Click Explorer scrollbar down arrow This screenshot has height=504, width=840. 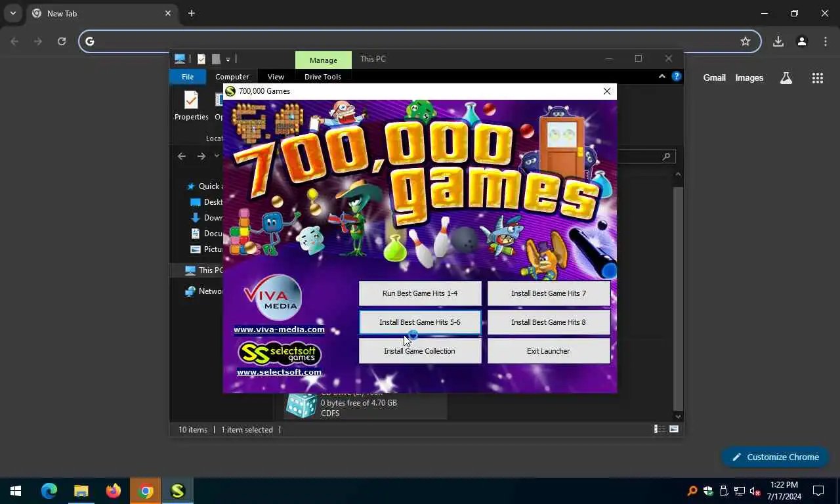pos(679,416)
